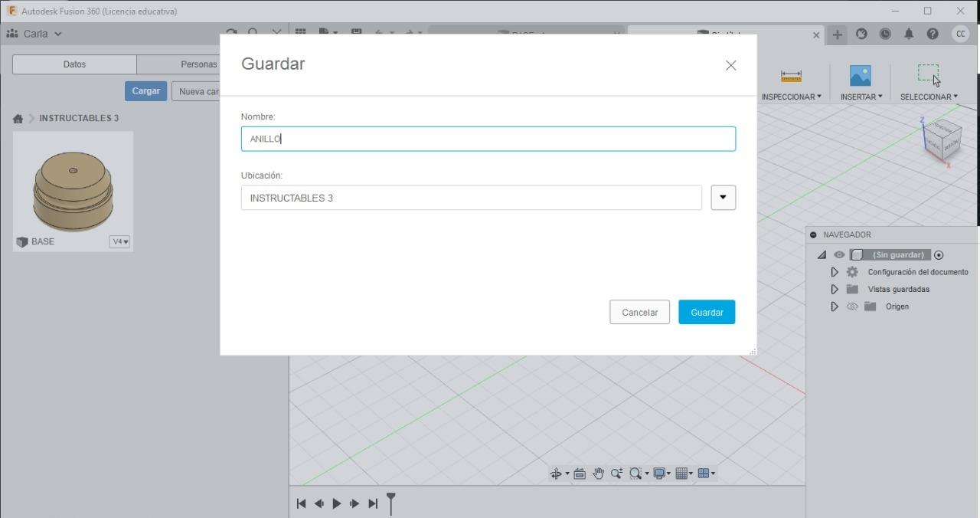The height and width of the screenshot is (518, 980).
Task: Play the design timeline
Action: pyautogui.click(x=337, y=503)
